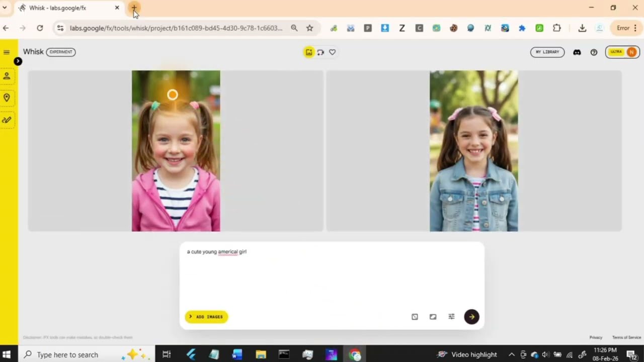This screenshot has height=362, width=644.
Task: Open the notification center
Action: coord(631,354)
